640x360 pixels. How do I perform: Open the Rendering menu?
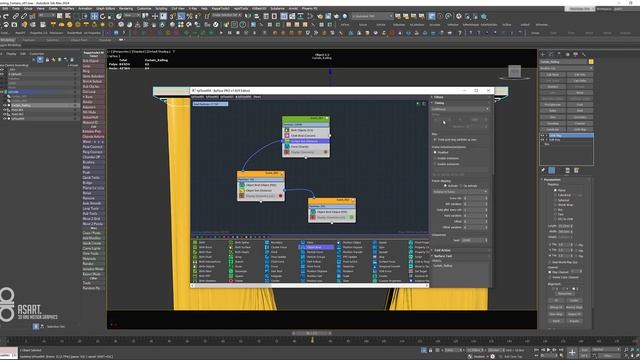(126, 8)
